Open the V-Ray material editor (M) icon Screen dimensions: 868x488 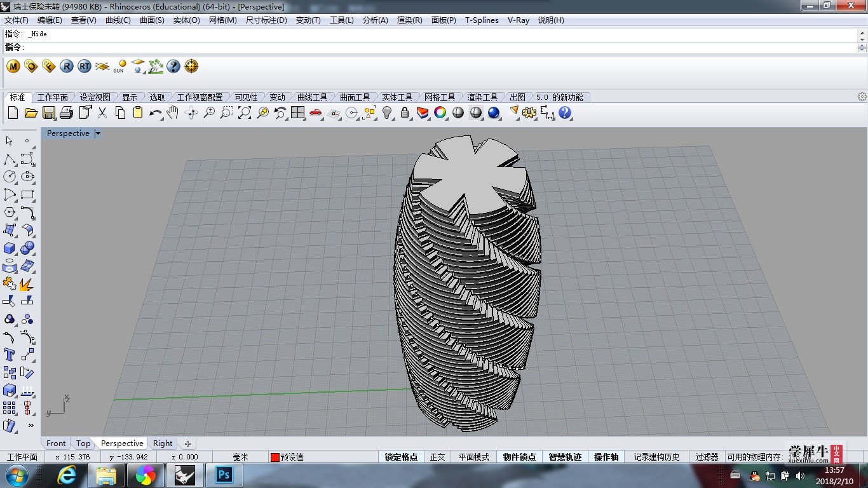coord(13,66)
